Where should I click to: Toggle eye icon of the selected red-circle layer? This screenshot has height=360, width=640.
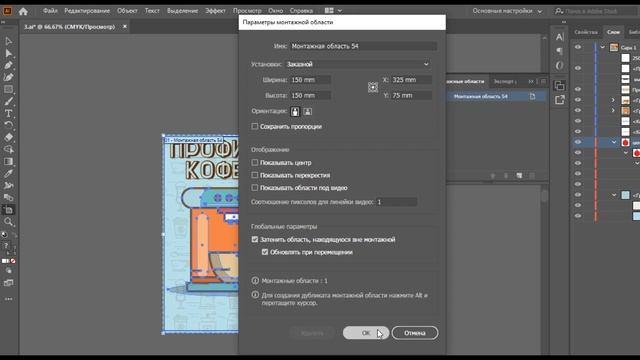pos(578,142)
